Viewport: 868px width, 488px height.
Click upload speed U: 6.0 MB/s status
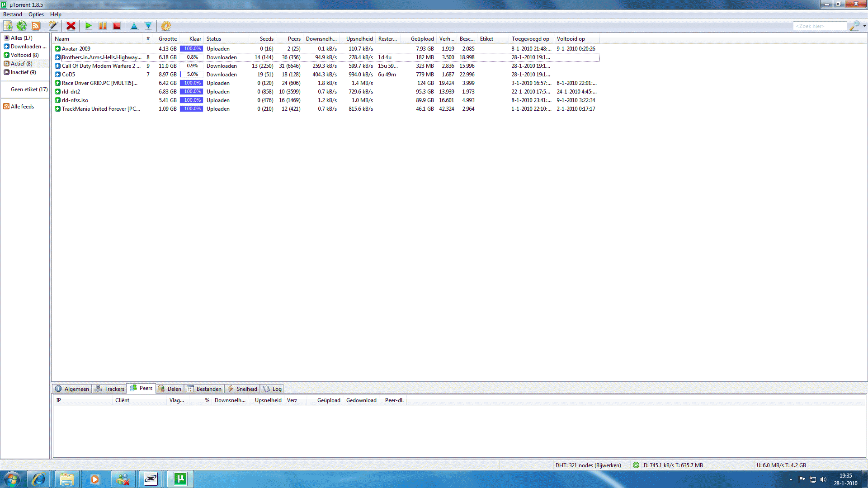[781, 465]
